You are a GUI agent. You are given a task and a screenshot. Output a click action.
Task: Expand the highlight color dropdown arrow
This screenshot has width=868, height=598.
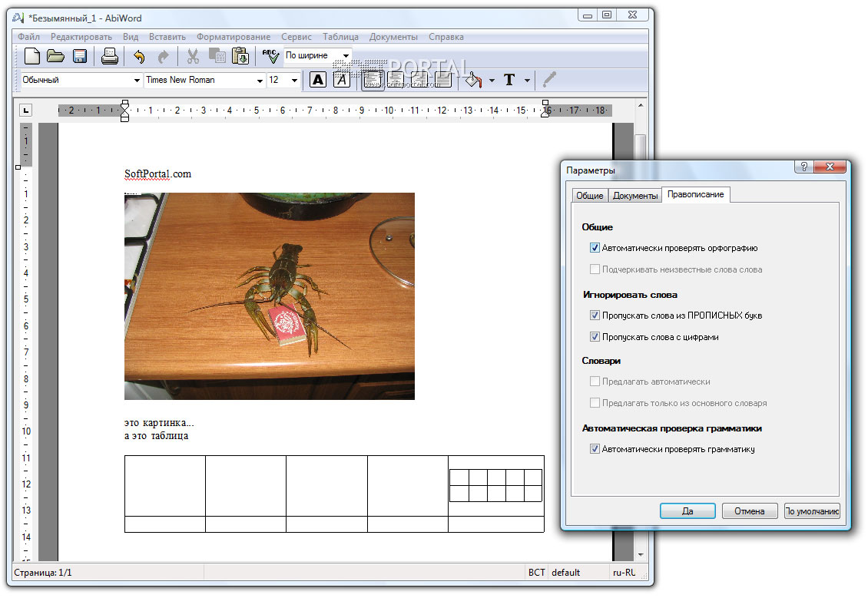click(x=492, y=81)
